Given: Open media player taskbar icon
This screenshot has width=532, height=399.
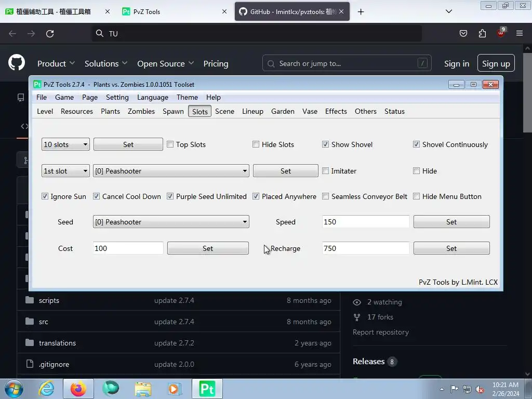Looking at the screenshot, I should [175, 389].
